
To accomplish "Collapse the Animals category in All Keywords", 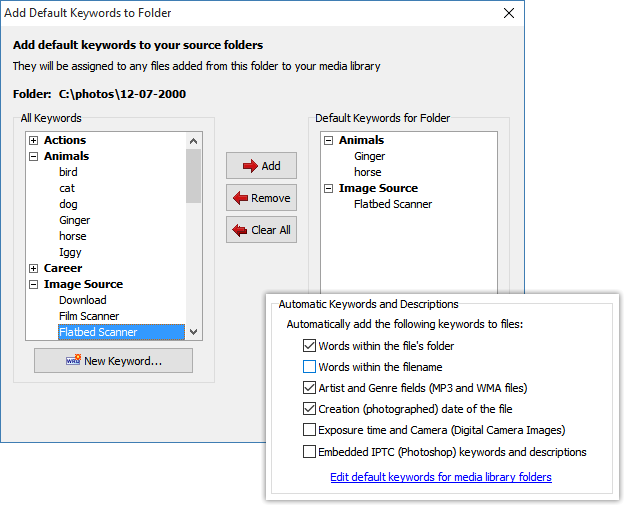I will [34, 156].
